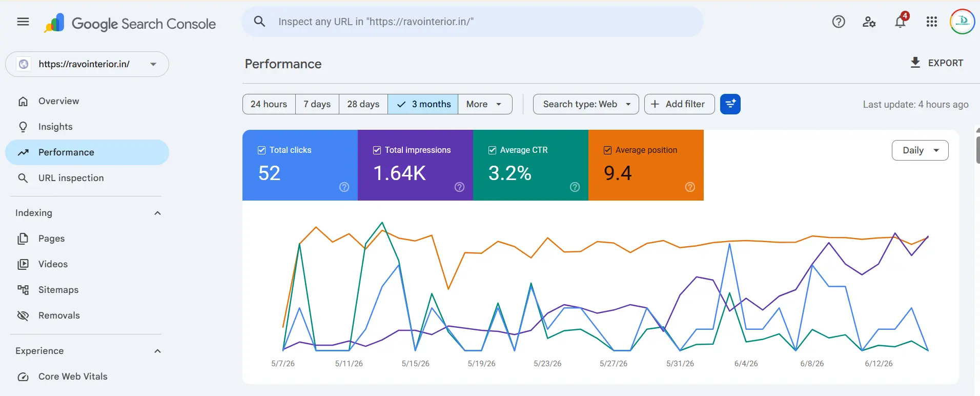Viewport: 980px width, 396px height.
Task: Open the notifications bell
Action: pos(901,22)
